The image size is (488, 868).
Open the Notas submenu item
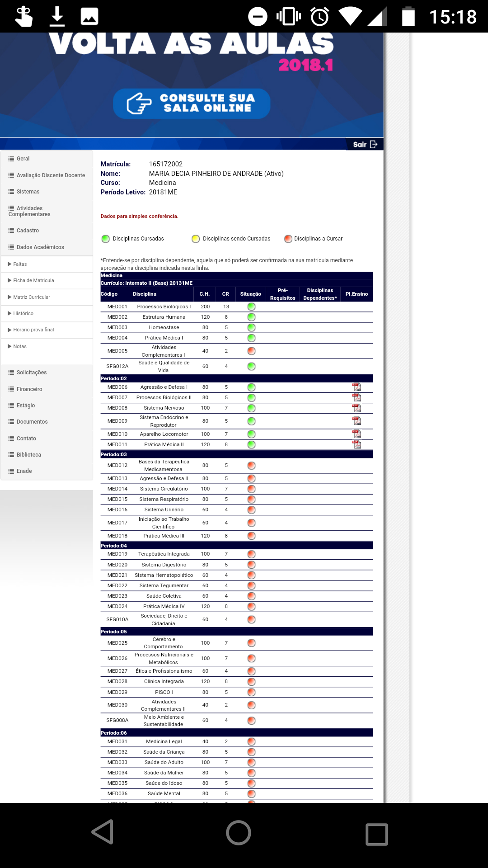[20, 346]
